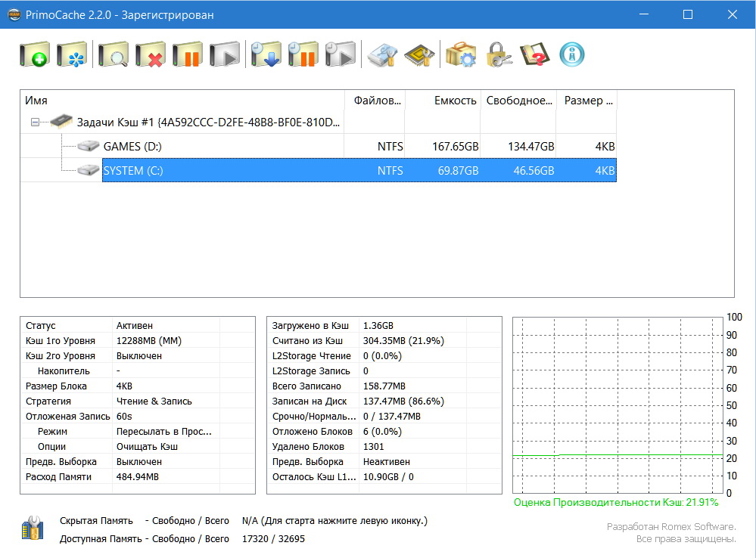The image size is (756, 558).
Task: Open the cache task configuration icon
Action: (71, 54)
